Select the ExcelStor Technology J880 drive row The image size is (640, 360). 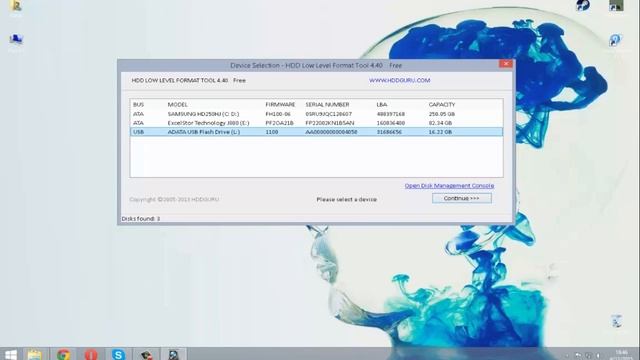point(316,123)
